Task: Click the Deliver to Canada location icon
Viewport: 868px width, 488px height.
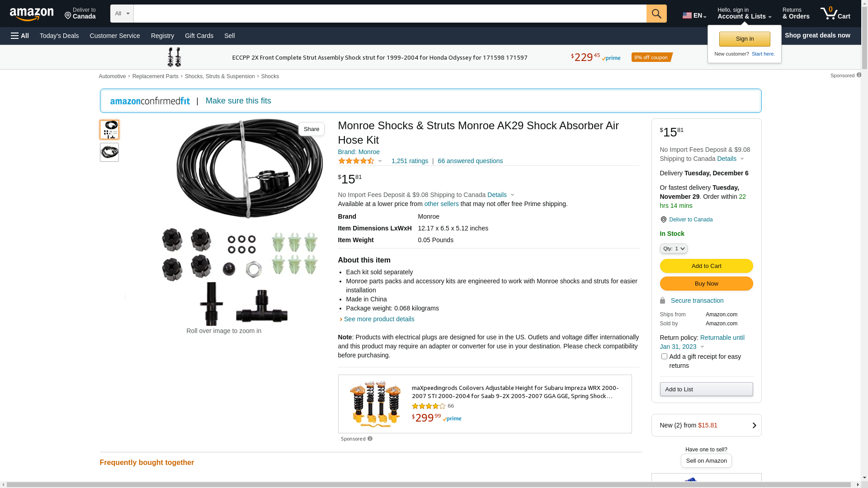Action: coord(663,220)
